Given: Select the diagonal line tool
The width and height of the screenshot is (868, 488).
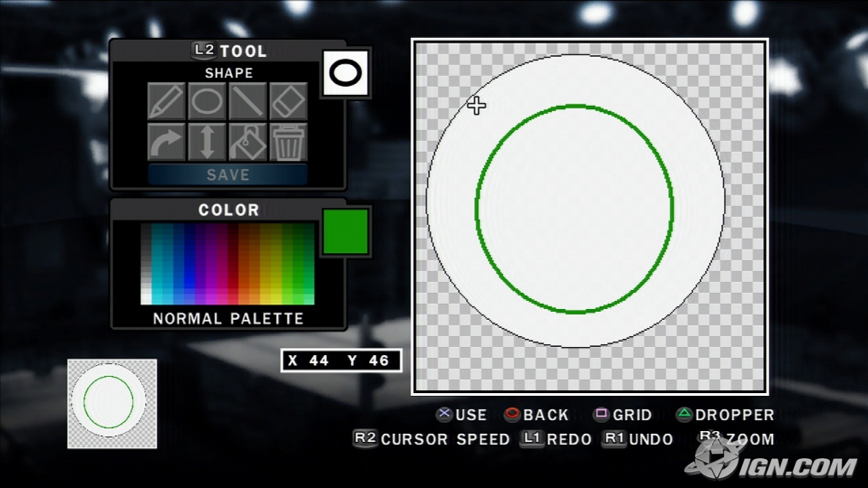Looking at the screenshot, I should (248, 102).
